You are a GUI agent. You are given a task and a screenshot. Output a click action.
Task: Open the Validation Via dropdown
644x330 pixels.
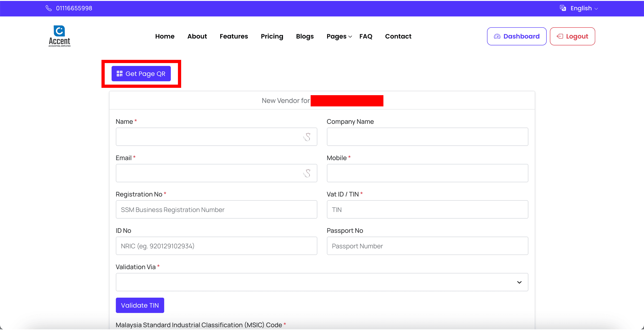click(322, 282)
